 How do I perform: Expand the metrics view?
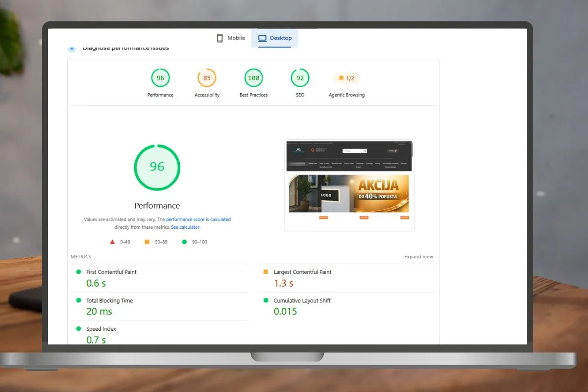(418, 257)
